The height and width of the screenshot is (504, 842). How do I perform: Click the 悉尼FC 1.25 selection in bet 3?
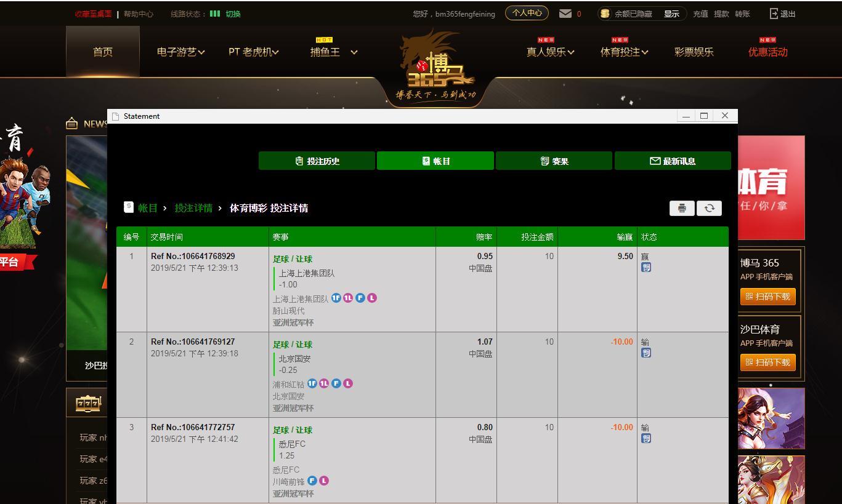(292, 450)
